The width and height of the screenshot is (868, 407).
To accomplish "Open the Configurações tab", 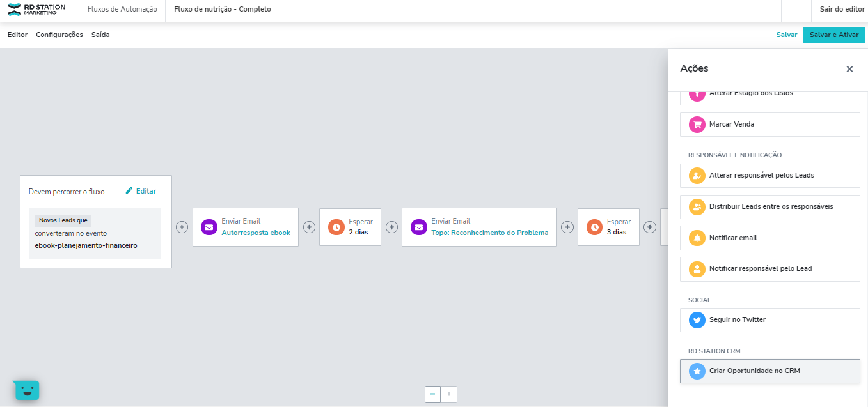I will tap(59, 35).
